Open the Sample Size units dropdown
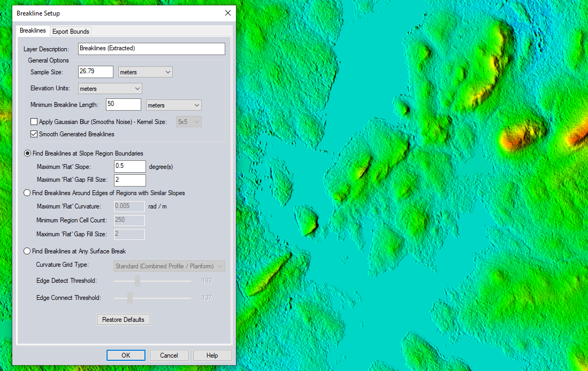 (145, 72)
